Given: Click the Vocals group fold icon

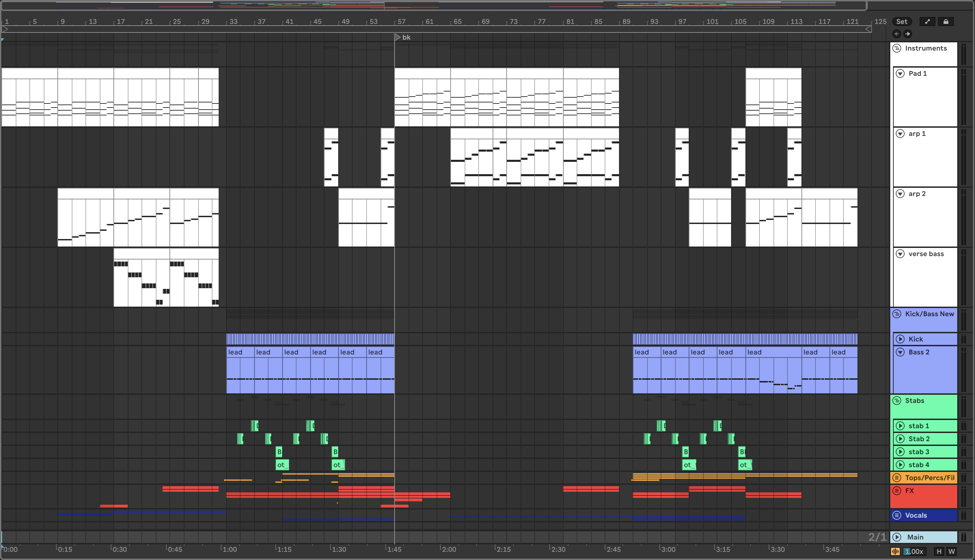Looking at the screenshot, I should (x=897, y=515).
